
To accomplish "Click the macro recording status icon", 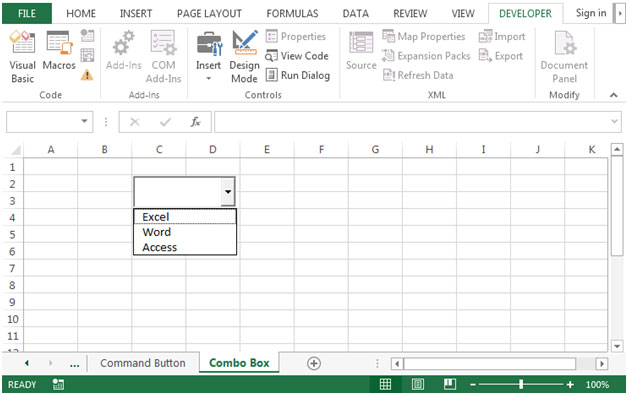I will click(58, 385).
